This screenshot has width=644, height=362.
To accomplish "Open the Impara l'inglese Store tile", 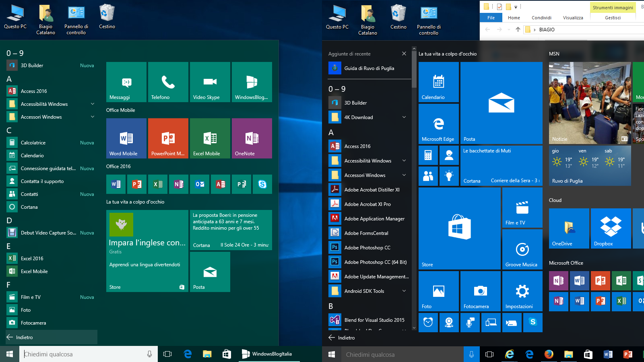I will [147, 251].
